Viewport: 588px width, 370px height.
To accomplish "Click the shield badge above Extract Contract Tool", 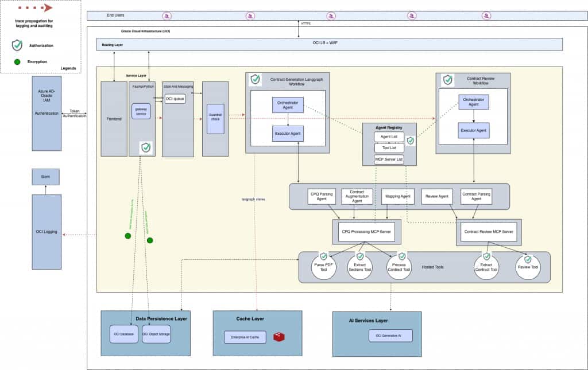I will tap(487, 256).
